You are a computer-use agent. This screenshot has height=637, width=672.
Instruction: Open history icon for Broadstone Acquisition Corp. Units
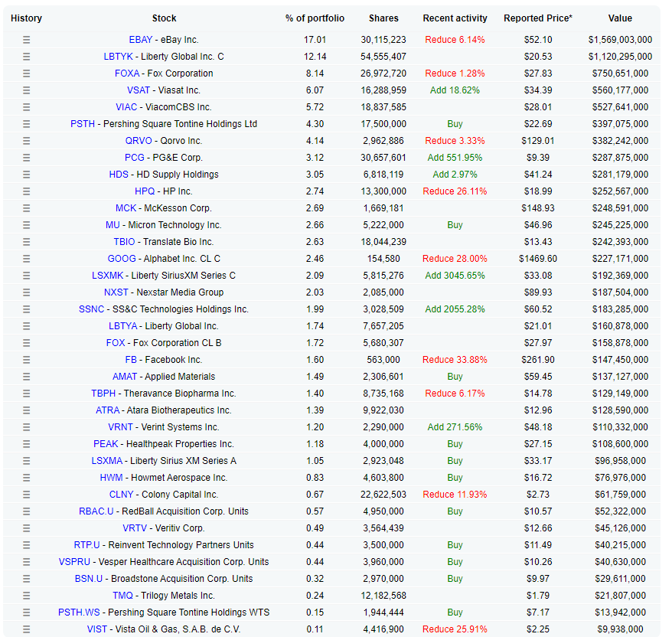pos(27,579)
